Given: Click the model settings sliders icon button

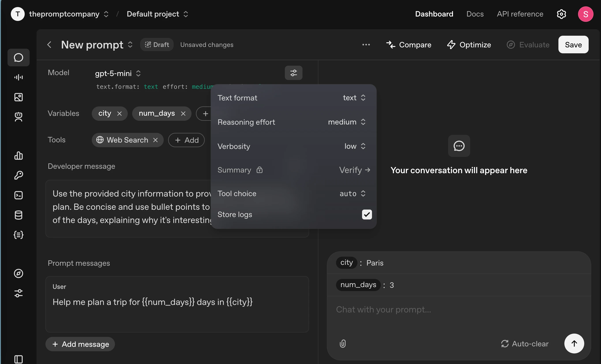Looking at the screenshot, I should click(293, 73).
